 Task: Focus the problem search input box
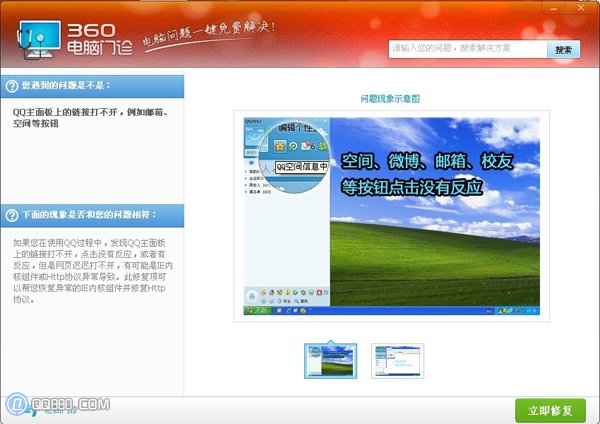pos(468,48)
